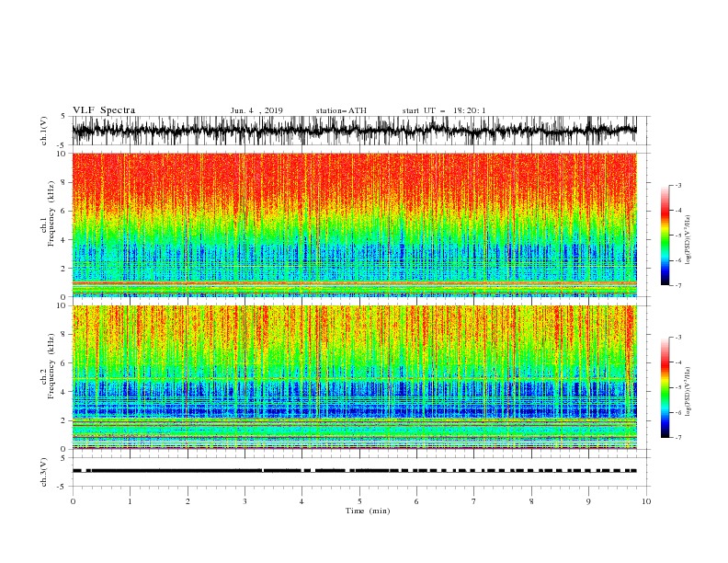This screenshot has width=728, height=563.
Task: Click the ch.2 spectrogram color scale bar
Action: click(x=665, y=387)
